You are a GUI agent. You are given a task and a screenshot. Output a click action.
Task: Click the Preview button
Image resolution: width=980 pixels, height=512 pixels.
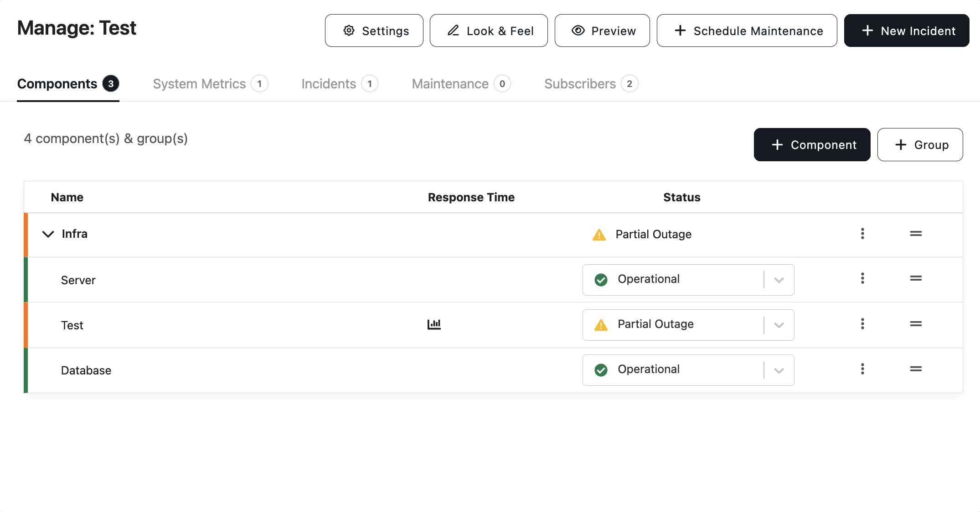tap(602, 31)
